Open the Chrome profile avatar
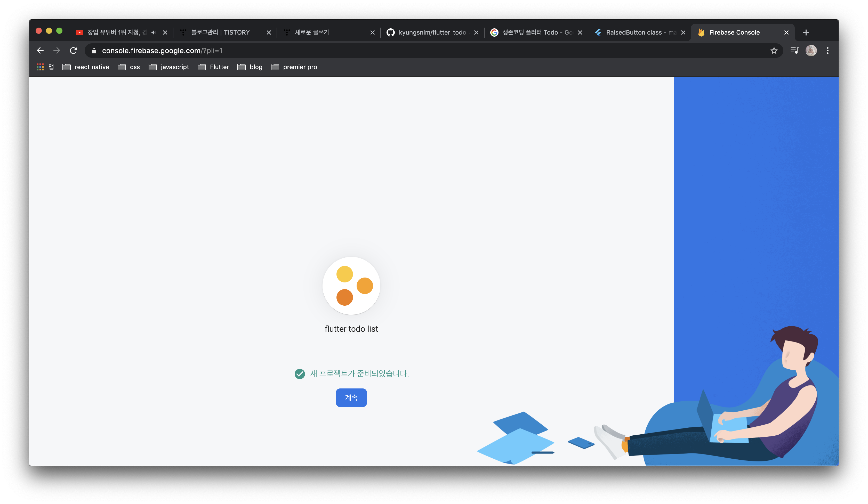The height and width of the screenshot is (504, 868). (x=811, y=51)
